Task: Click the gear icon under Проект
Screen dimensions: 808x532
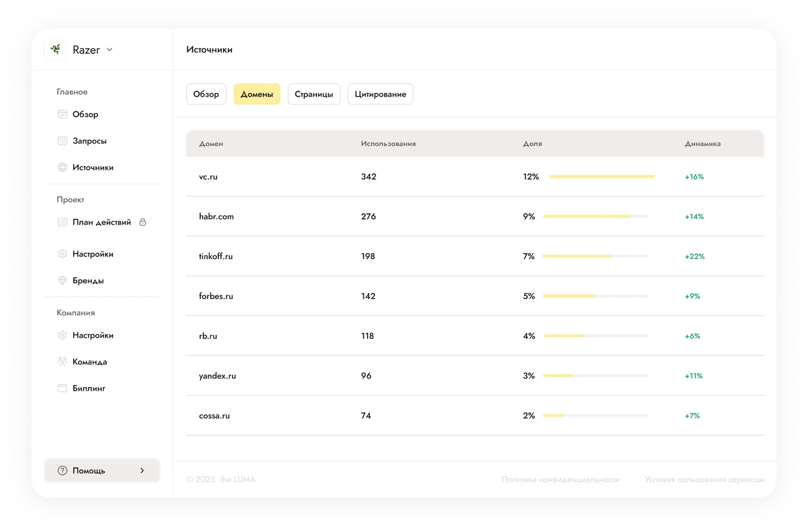Action: pos(62,254)
